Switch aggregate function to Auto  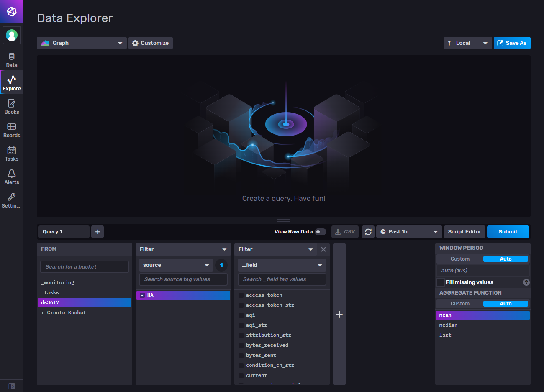point(506,304)
